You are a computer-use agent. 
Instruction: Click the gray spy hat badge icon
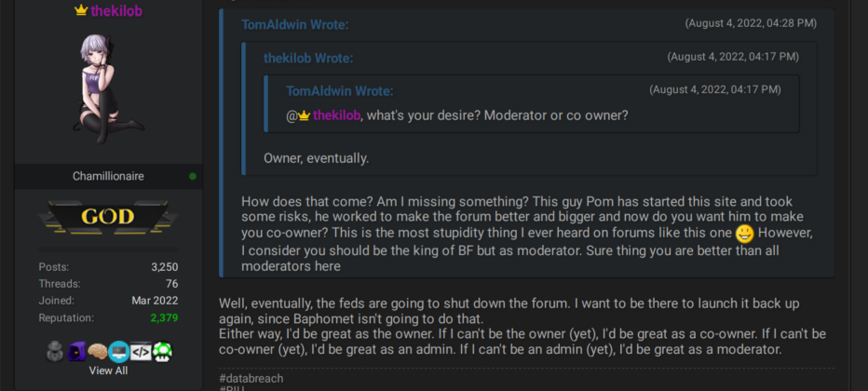55,351
